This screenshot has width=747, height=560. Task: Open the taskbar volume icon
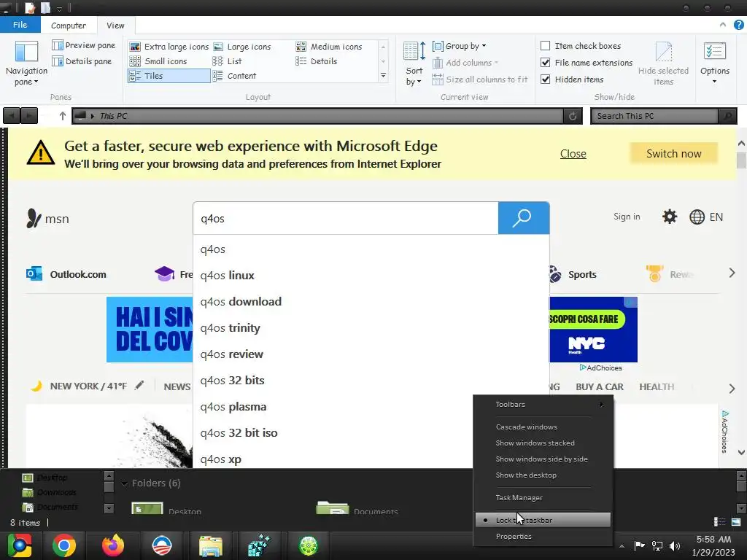pos(675,545)
